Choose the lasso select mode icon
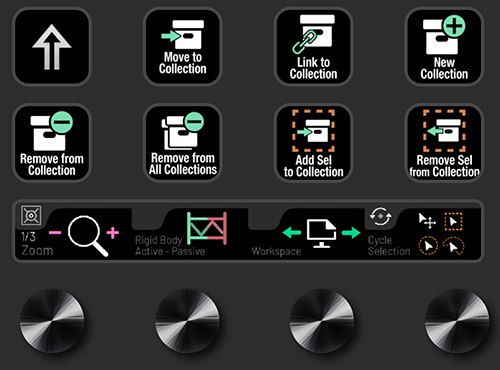The width and height of the screenshot is (500, 370). (453, 246)
